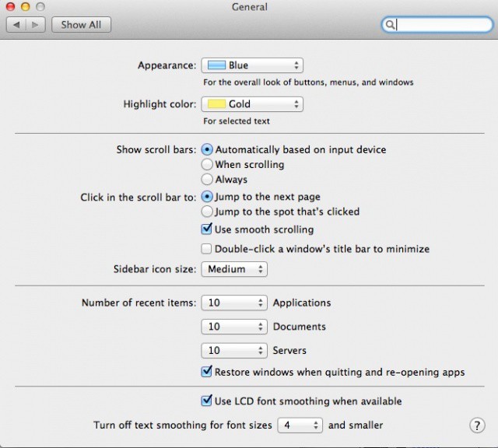This screenshot has width=498, height=448.
Task: Click the Show All button
Action: coord(82,25)
